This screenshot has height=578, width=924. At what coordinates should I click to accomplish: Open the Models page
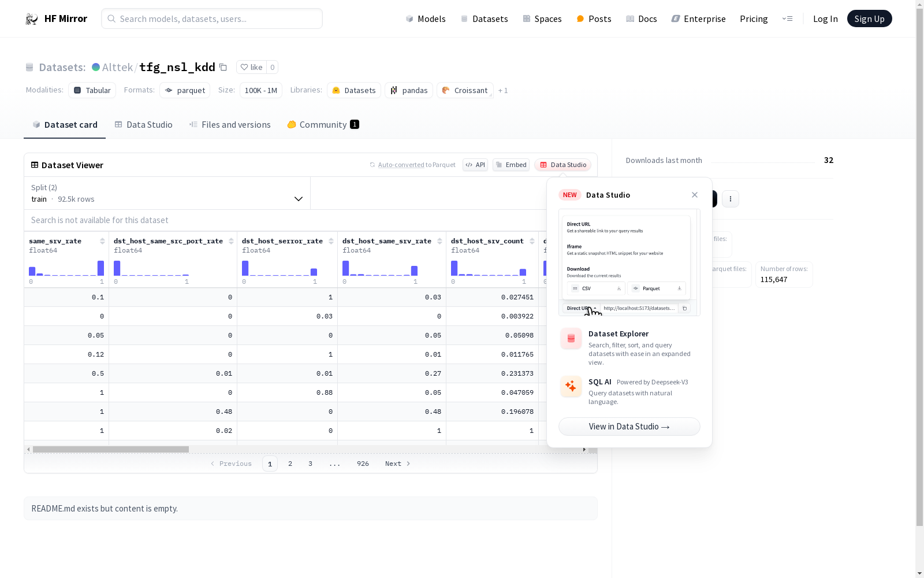point(426,19)
